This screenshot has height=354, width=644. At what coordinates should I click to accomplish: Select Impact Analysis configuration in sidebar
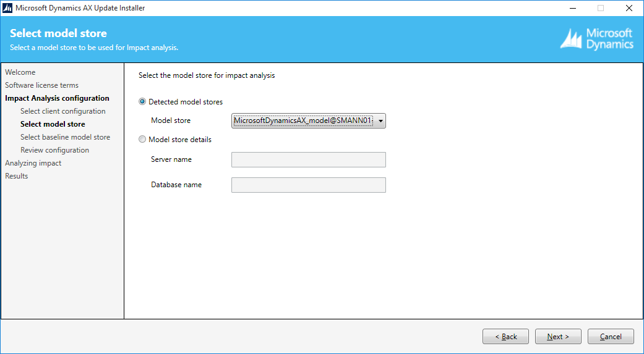coord(57,98)
